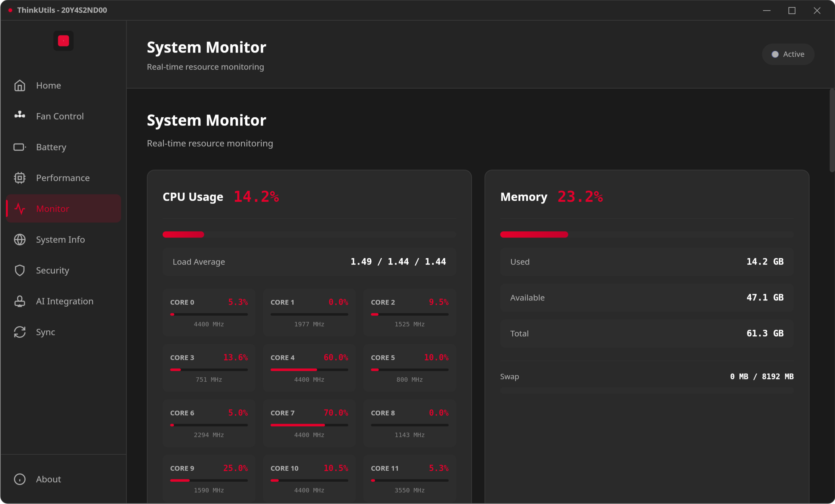Select the AI Integration icon
This screenshot has width=835, height=504.
click(20, 301)
